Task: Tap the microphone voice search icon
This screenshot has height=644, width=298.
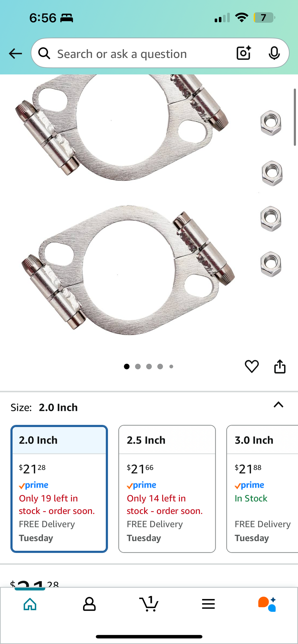Action: (x=274, y=53)
